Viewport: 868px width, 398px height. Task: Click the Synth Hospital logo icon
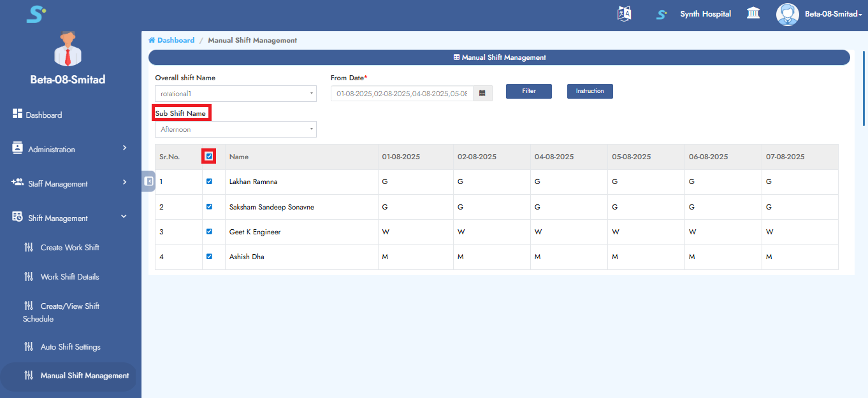pyautogui.click(x=662, y=14)
